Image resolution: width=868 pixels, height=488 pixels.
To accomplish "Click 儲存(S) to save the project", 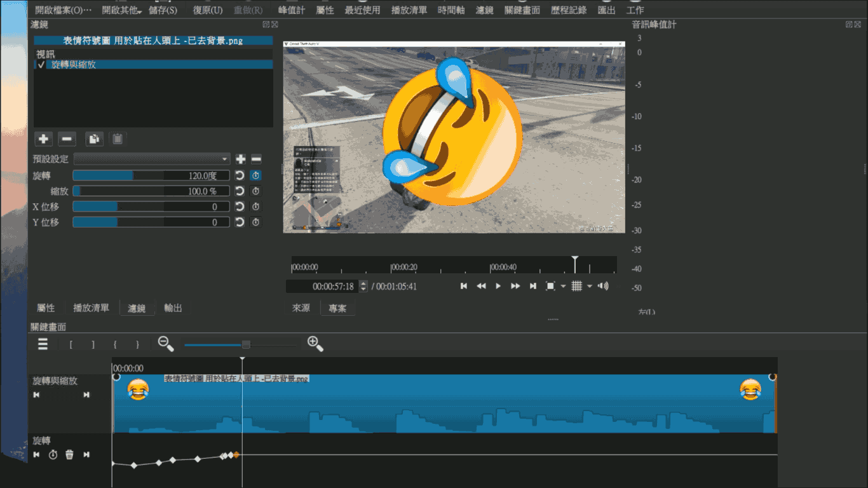I will pos(163,10).
